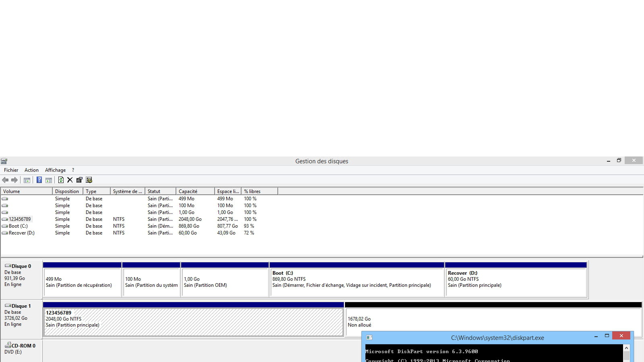Click the Disque 1 label panel
This screenshot has height=362, width=644.
(x=21, y=318)
